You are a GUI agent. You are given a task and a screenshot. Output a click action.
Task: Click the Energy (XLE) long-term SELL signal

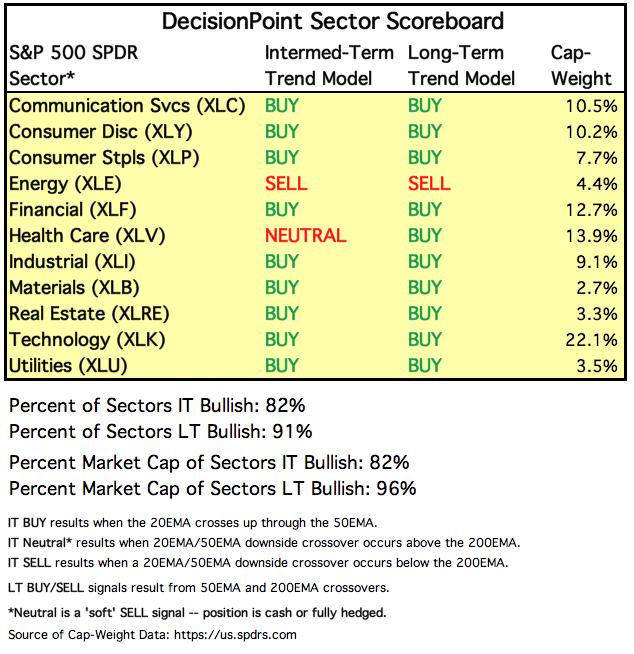(x=429, y=184)
